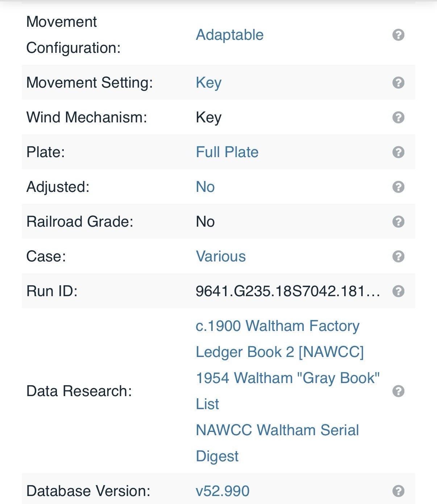Image resolution: width=437 pixels, height=504 pixels.
Task: Click help icon for Movement Configuration
Action: pyautogui.click(x=398, y=35)
